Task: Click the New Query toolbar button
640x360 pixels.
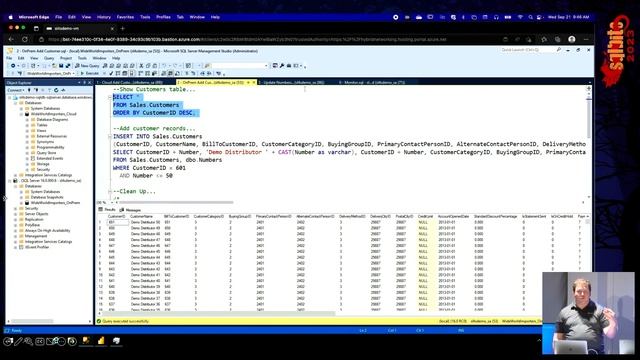Action: click(x=87, y=66)
